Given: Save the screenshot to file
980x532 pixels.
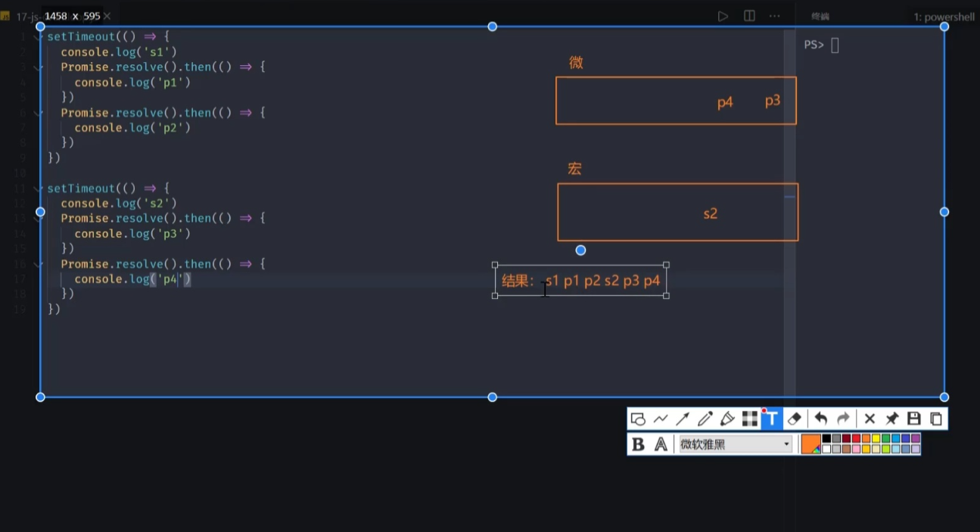Looking at the screenshot, I should coord(914,419).
